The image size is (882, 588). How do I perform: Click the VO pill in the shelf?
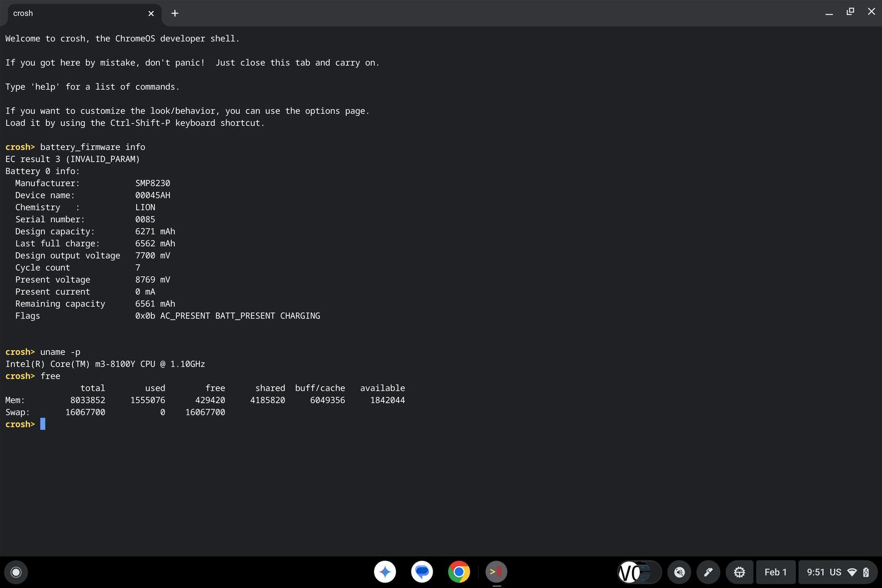[639, 572]
